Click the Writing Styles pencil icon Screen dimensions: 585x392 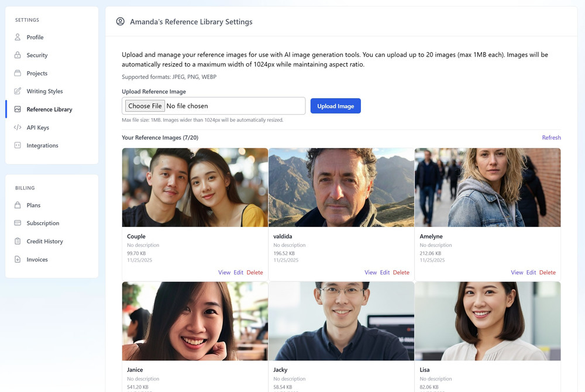[18, 91]
